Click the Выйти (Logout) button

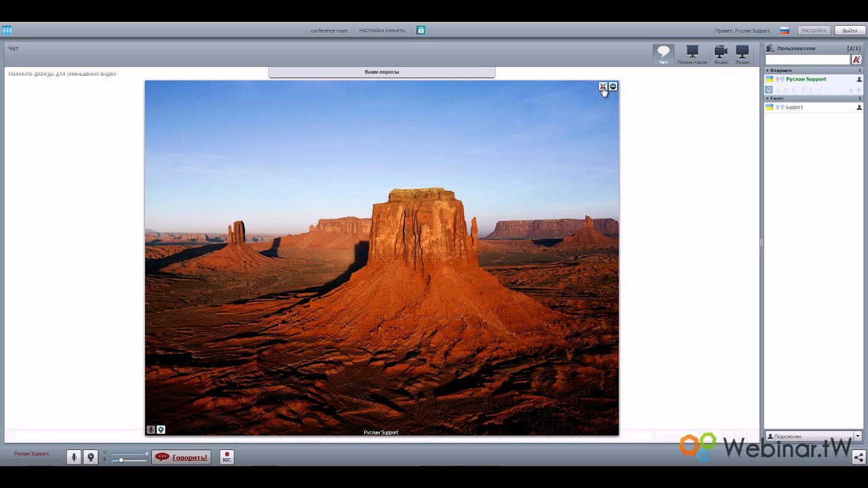pos(850,30)
